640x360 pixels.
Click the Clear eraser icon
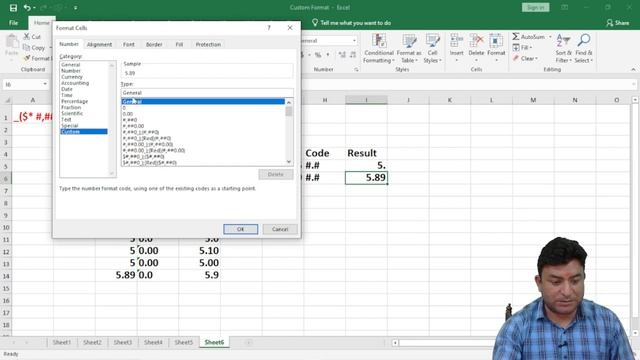tap(516, 58)
